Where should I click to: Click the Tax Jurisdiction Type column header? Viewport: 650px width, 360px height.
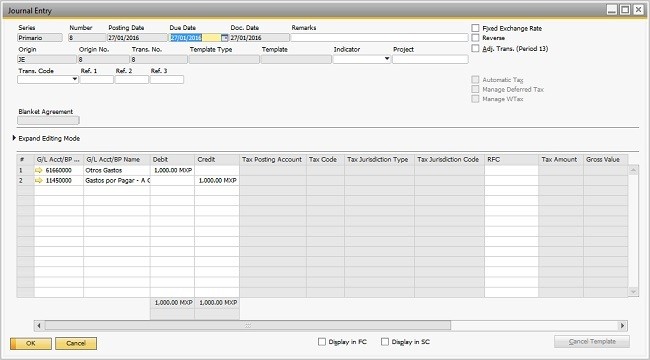click(x=379, y=160)
